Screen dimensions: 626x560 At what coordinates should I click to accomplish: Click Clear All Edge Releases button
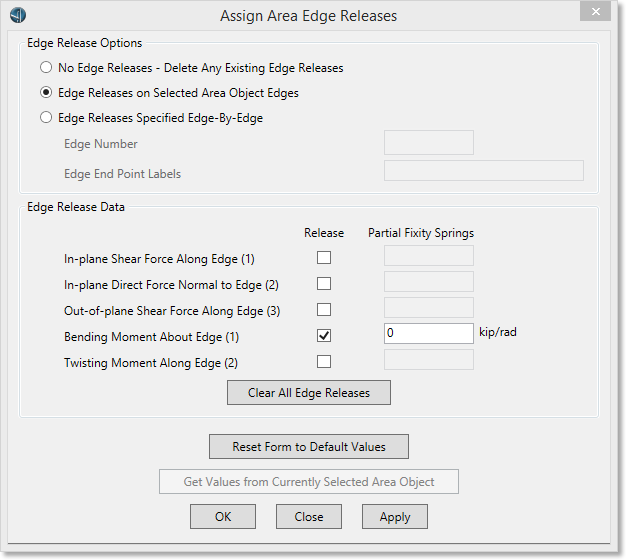(x=309, y=393)
